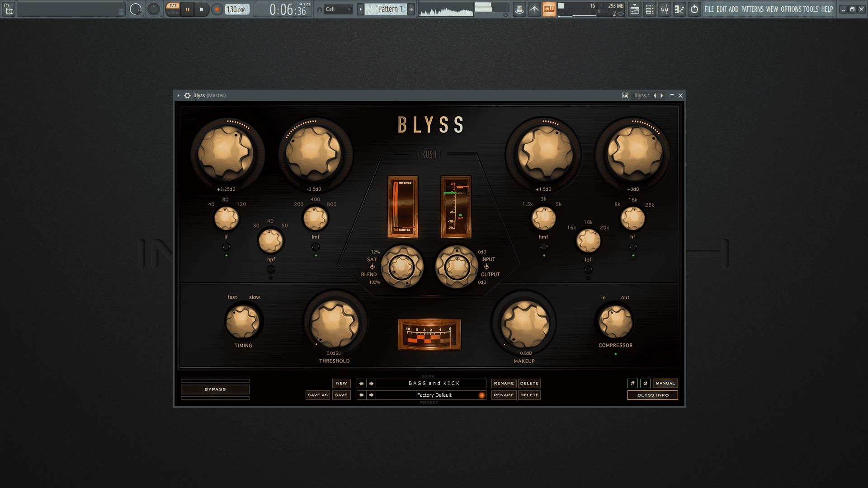Select previous bank arrow beside BASS and KICK

point(361,383)
